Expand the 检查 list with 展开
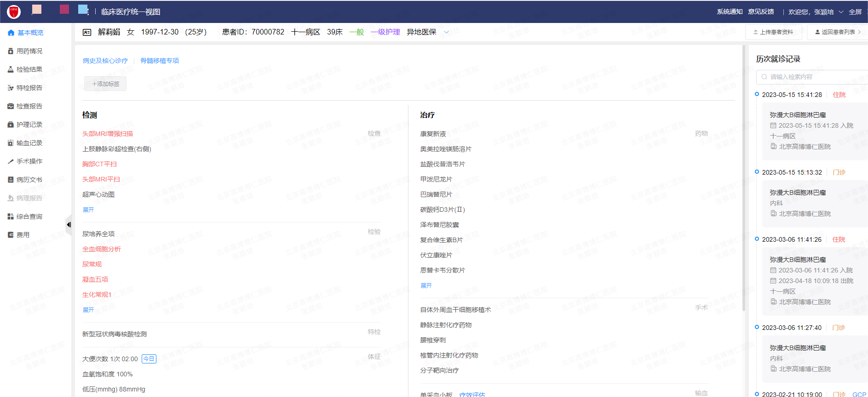This screenshot has height=397, width=868. point(88,210)
